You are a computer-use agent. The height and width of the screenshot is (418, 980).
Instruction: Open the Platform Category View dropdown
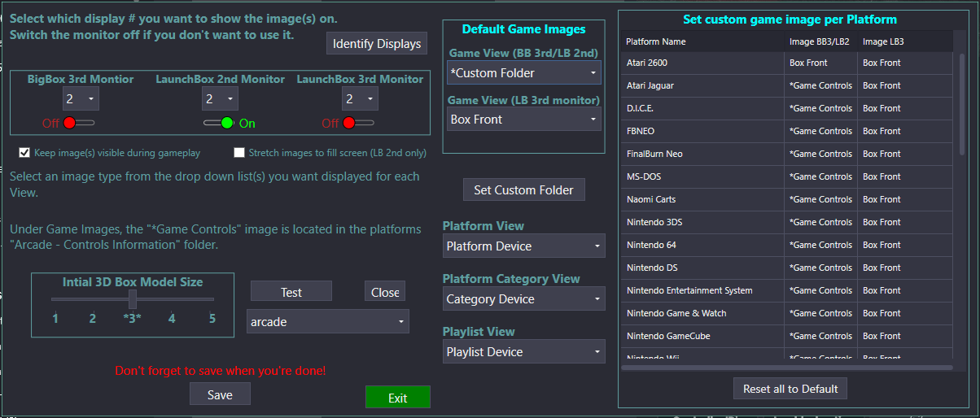pyautogui.click(x=524, y=298)
